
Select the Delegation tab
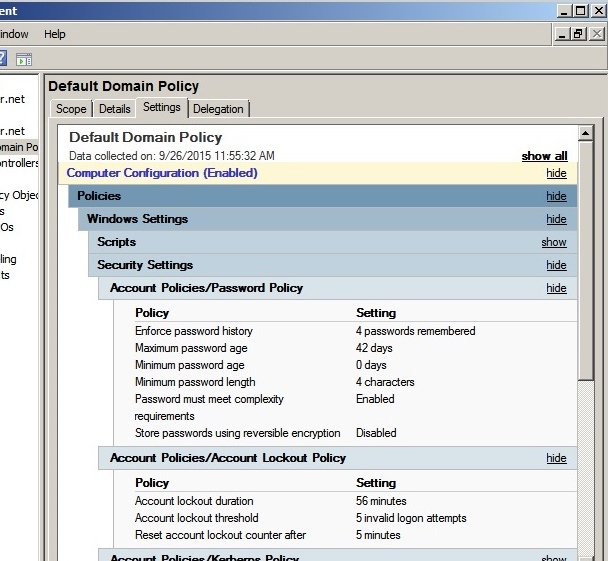(218, 109)
